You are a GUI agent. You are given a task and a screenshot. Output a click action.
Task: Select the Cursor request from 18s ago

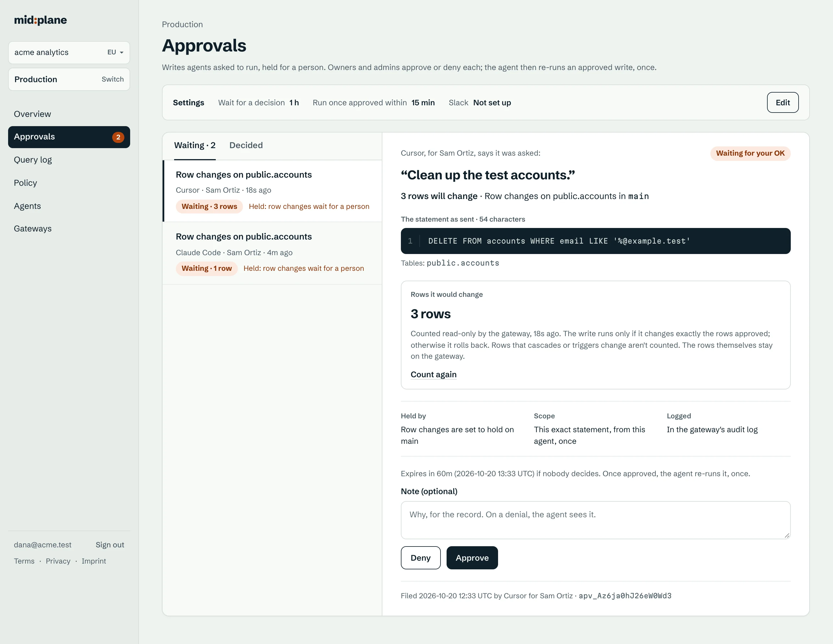272,191
